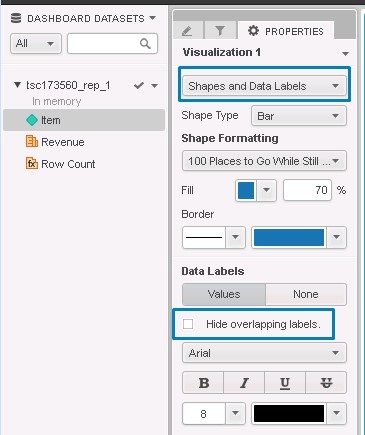The height and width of the screenshot is (435, 365).
Task: Click the Revenue metric icon
Action: (x=32, y=142)
